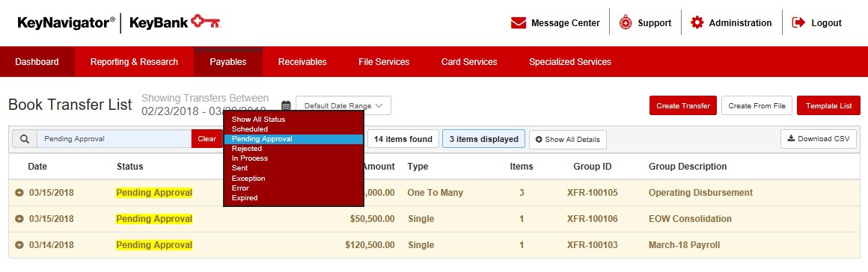868x272 pixels.
Task: Open the Specialized Services menu
Action: (569, 62)
